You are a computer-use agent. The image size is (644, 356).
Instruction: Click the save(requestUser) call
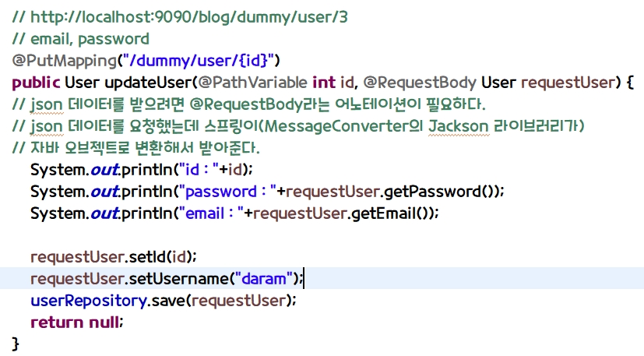[221, 301]
